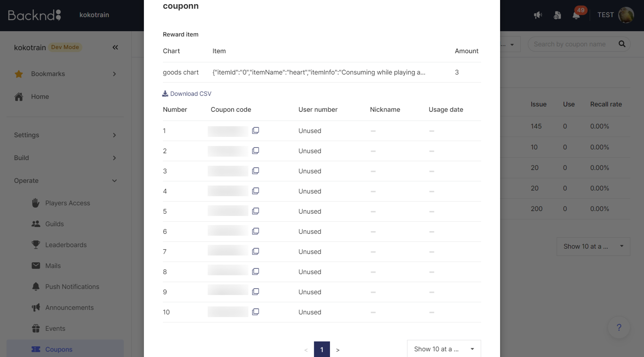Copy coupon code in row 5
Image resolution: width=644 pixels, height=357 pixels.
click(x=255, y=211)
